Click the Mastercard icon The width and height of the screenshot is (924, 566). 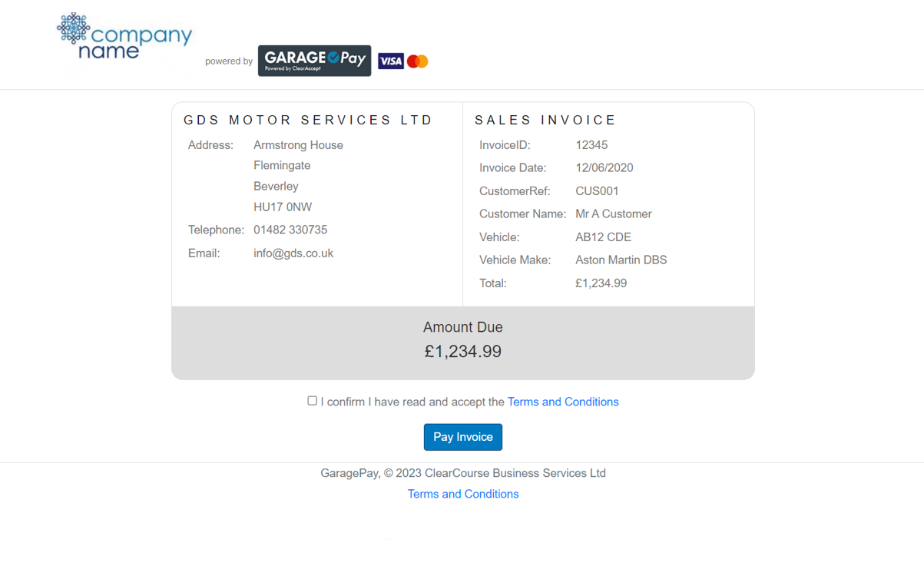tap(418, 61)
